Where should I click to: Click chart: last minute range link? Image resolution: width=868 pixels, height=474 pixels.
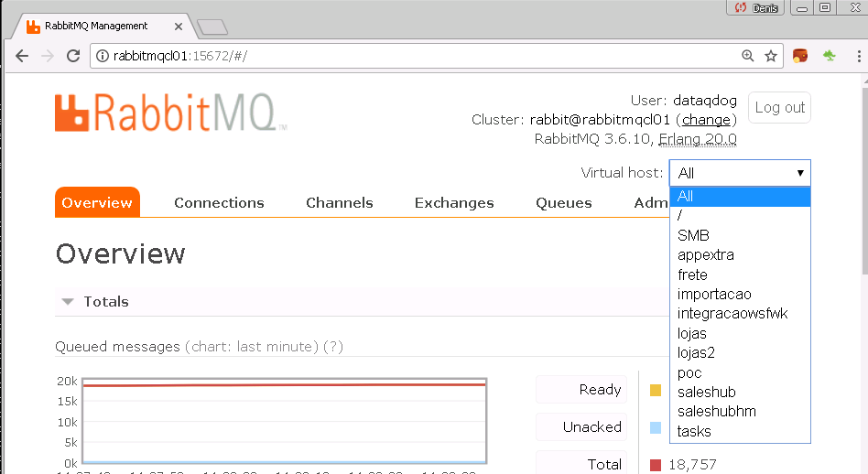coord(251,347)
